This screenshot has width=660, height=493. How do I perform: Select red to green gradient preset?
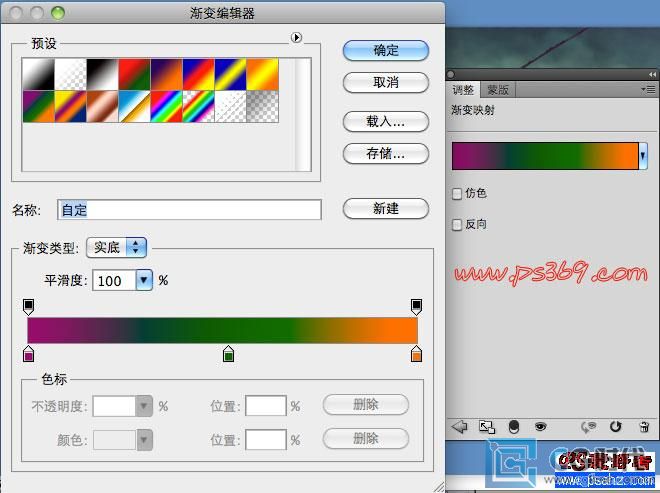(x=135, y=75)
